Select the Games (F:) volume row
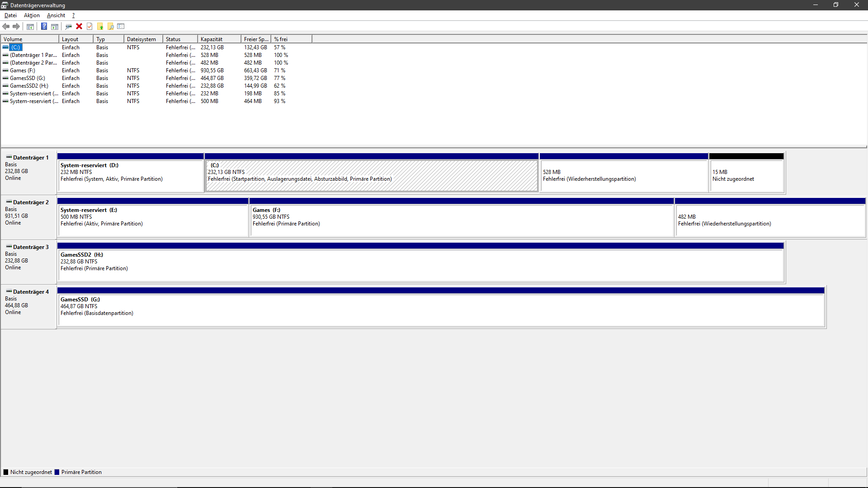Viewport: 868px width, 488px height. coord(23,70)
